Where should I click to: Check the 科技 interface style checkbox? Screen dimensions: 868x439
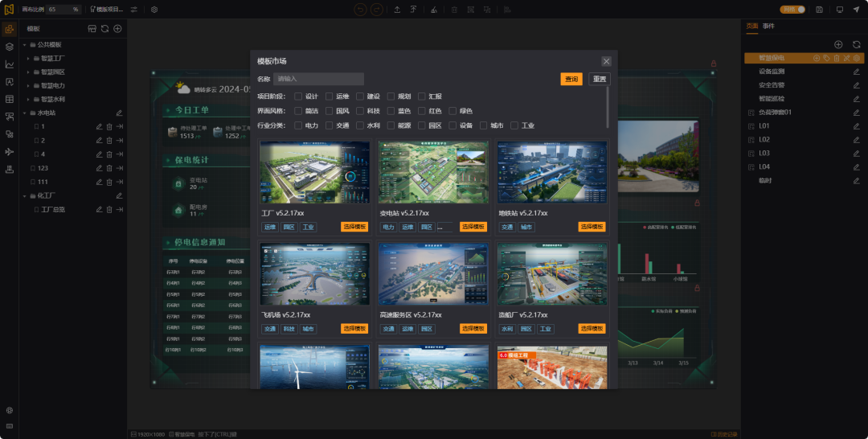coord(360,111)
